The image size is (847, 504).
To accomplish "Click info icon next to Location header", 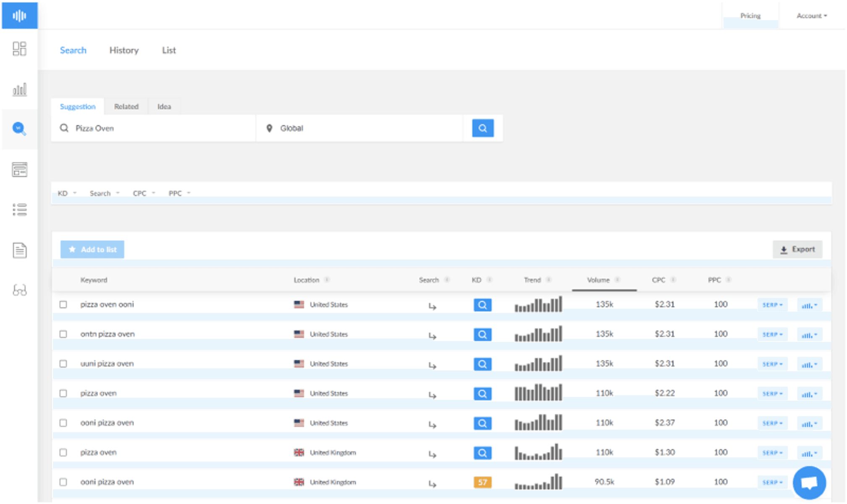I will (327, 280).
